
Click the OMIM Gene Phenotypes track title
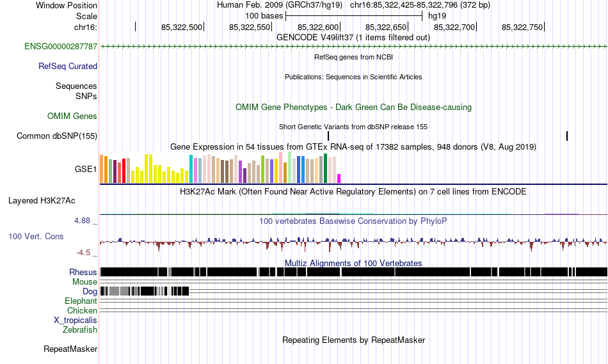pyautogui.click(x=354, y=107)
